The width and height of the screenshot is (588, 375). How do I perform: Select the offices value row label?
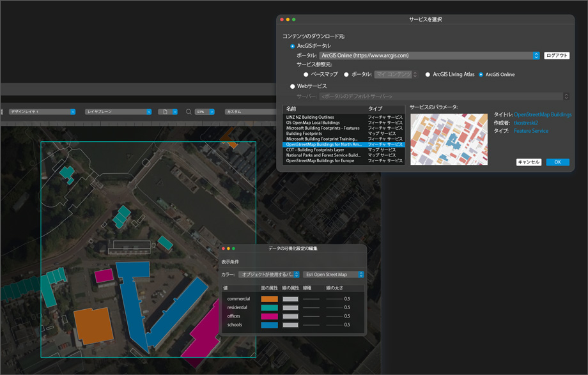coord(234,316)
